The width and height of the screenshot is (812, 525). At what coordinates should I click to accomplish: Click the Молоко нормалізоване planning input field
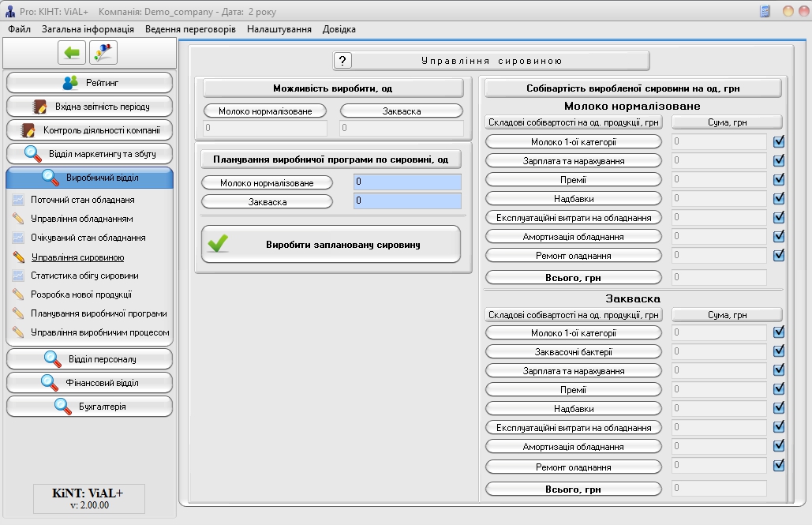pos(407,182)
